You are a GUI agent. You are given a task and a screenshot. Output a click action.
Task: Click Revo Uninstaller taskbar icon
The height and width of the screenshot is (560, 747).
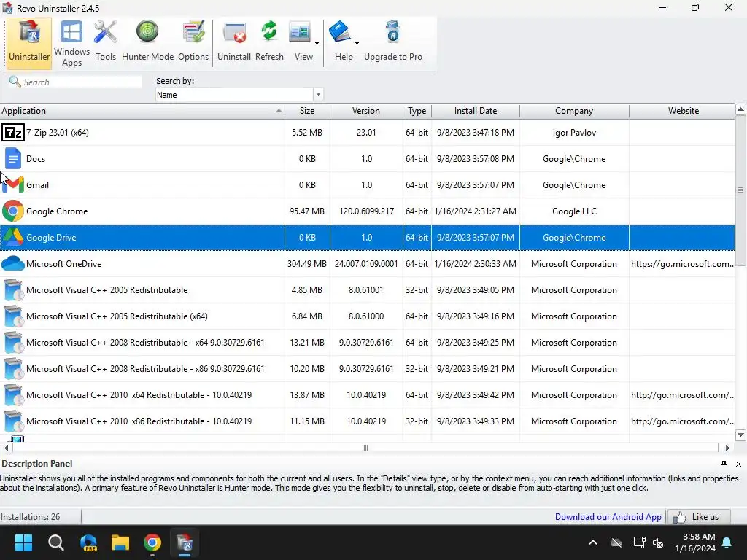185,542
